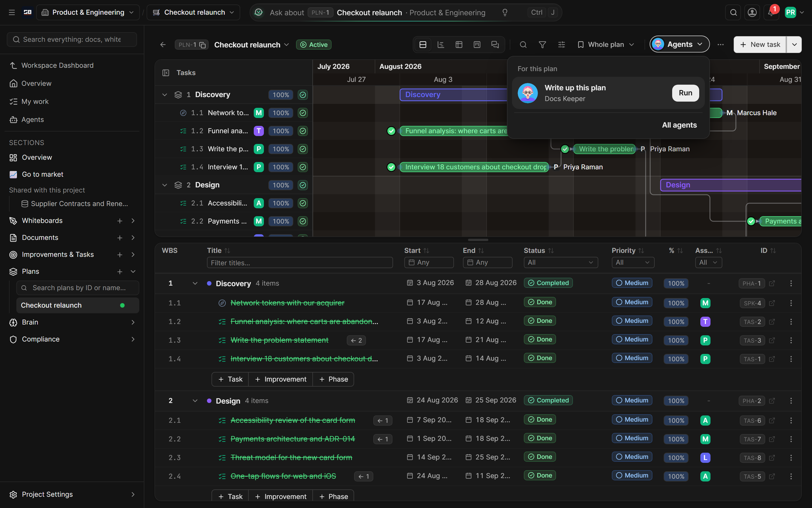Open the Product & Engineering workspace dropdown
812x508 pixels.
pos(88,12)
